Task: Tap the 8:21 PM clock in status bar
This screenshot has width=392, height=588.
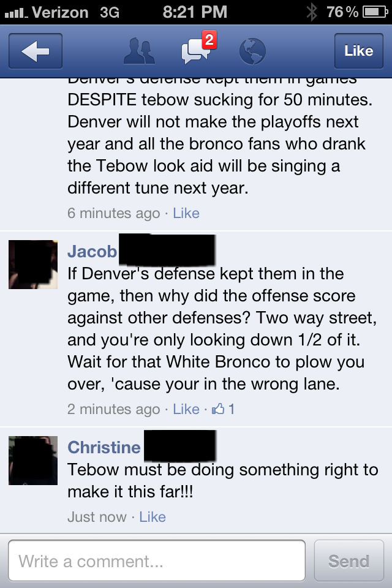Action: click(195, 12)
